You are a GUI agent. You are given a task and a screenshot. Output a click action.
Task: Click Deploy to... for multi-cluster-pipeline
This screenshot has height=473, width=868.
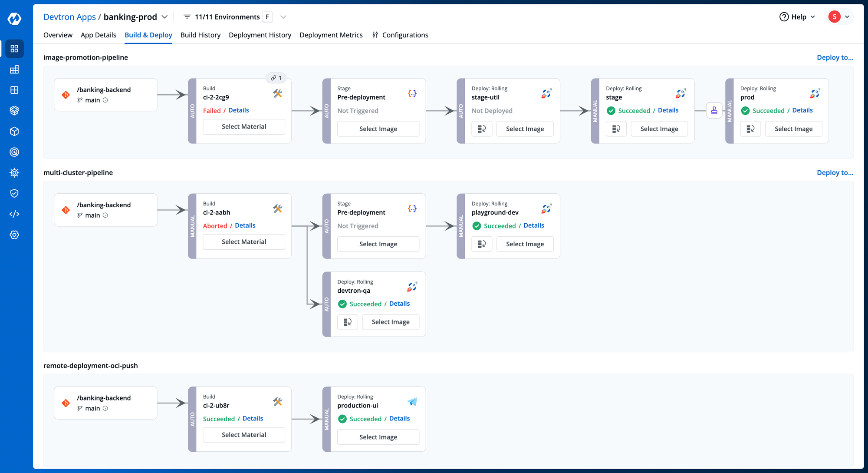(x=835, y=172)
